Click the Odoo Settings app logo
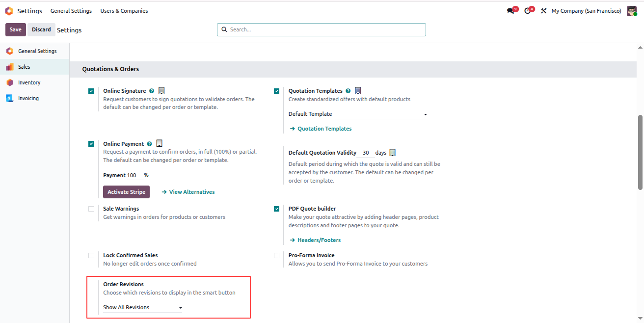Viewport: 644px width, 323px height. click(x=9, y=11)
